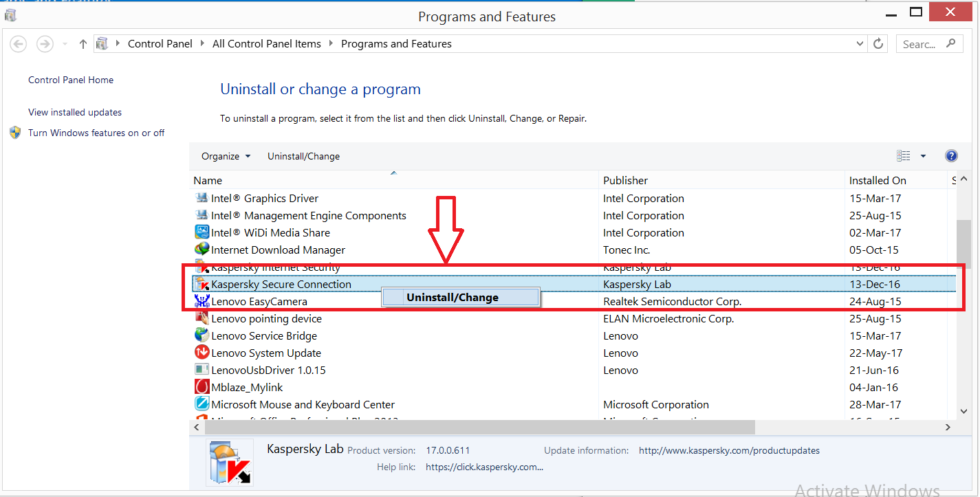Open Help via question mark icon
980x497 pixels.
(x=952, y=156)
